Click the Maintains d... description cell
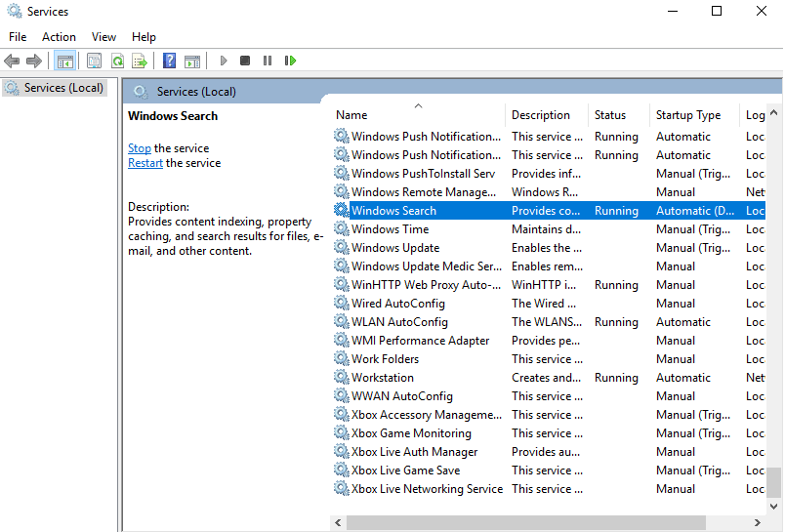785x532 pixels. (546, 229)
